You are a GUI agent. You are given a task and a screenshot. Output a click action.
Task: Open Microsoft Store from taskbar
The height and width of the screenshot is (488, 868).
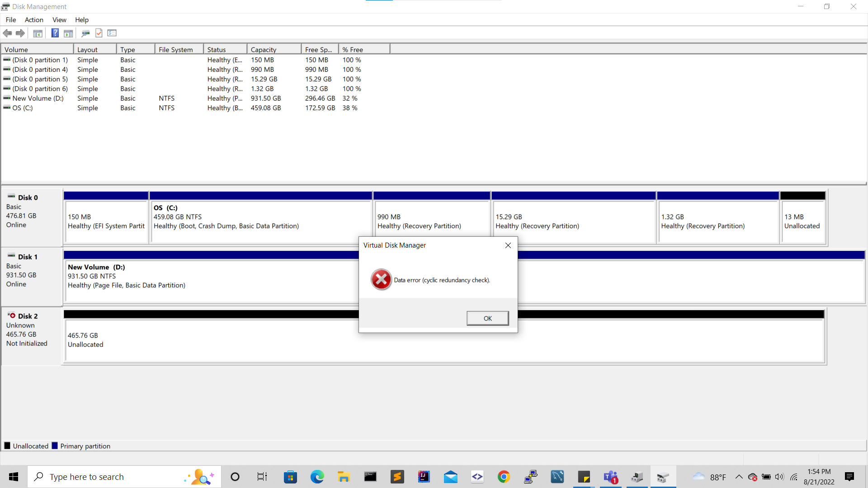[x=290, y=477]
